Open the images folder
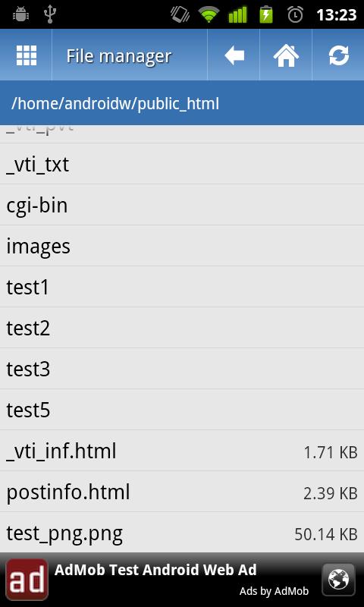Viewport: 364px width, 607px height. tap(182, 246)
